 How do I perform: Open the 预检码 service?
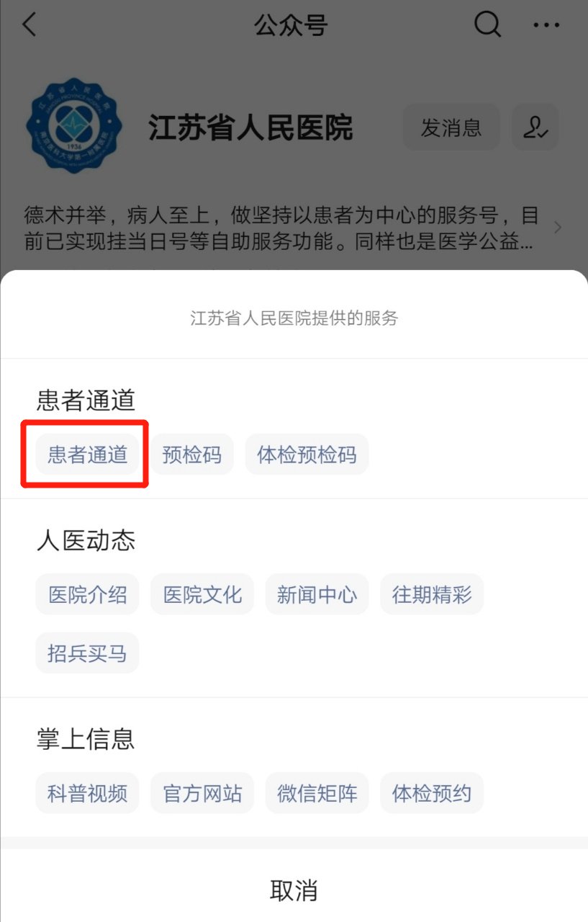coord(191,455)
